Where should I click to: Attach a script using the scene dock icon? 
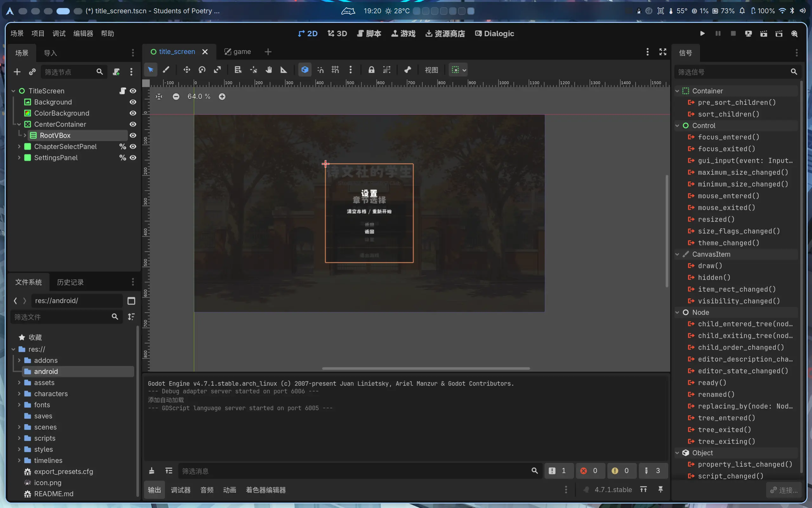click(116, 72)
